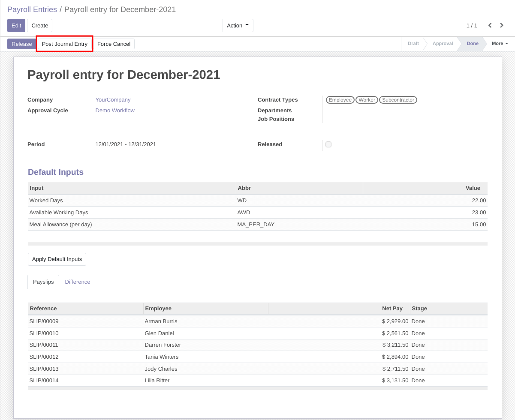Navigate to the previous record arrow
This screenshot has width=515, height=420.
(490, 25)
